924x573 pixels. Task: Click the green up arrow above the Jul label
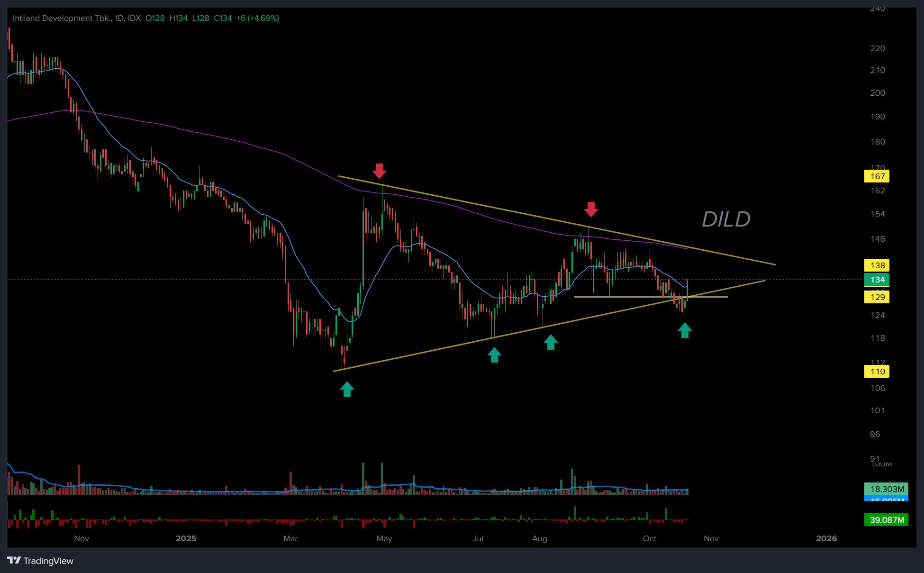point(494,355)
